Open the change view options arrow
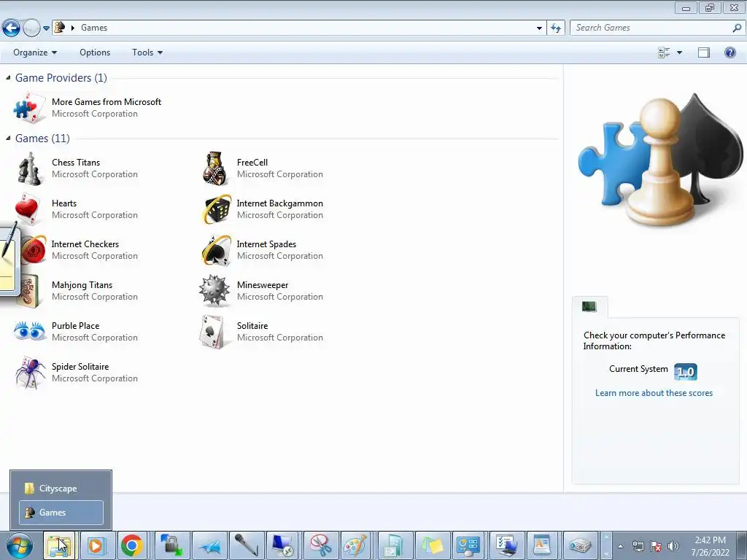 pos(679,52)
